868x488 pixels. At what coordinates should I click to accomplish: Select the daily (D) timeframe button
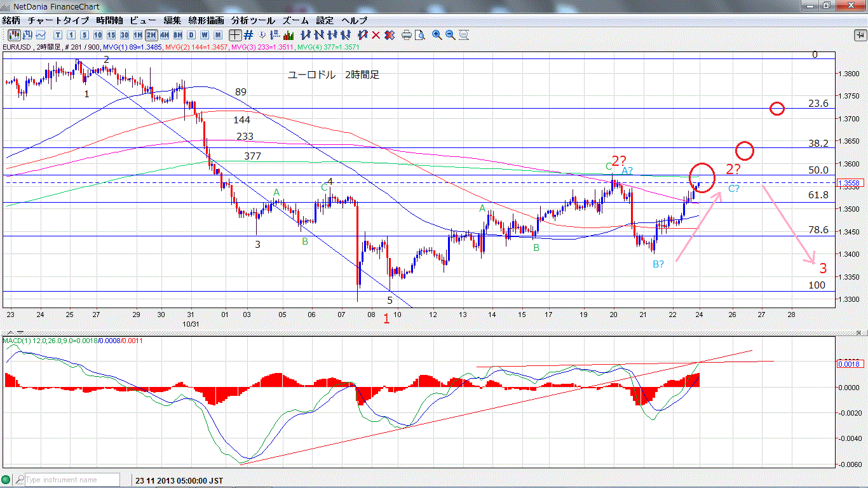click(x=191, y=35)
